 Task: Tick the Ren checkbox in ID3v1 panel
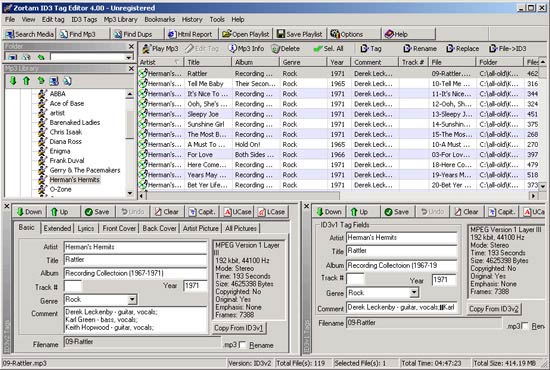click(525, 326)
